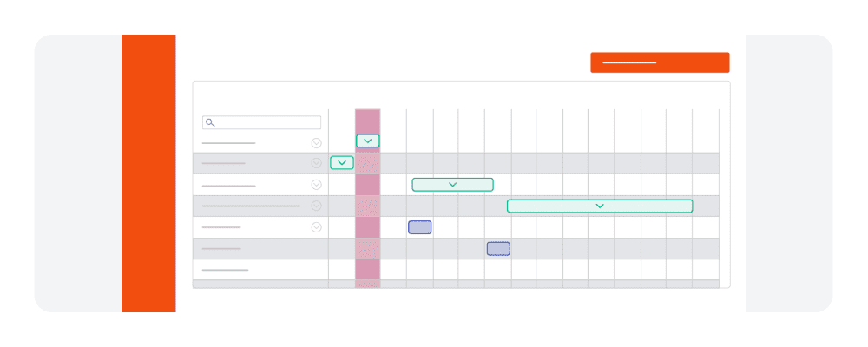Select the sixth row label in the list
This screenshot has height=347, width=868.
(221, 249)
